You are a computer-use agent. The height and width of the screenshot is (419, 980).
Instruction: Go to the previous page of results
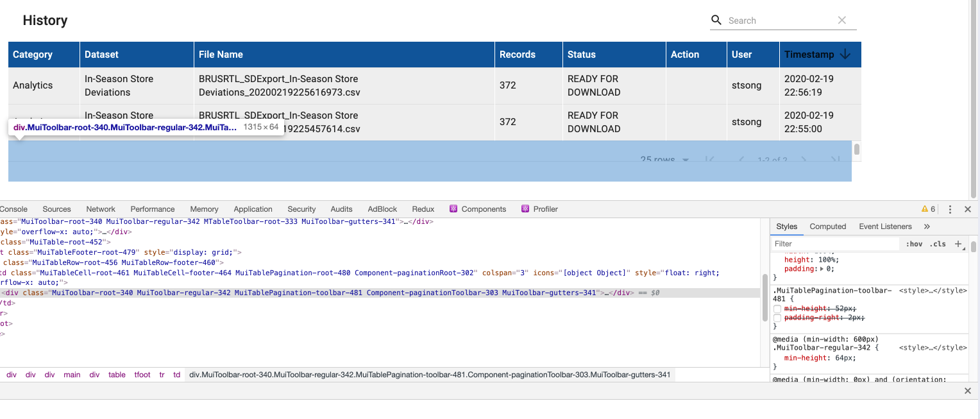pyautogui.click(x=741, y=160)
